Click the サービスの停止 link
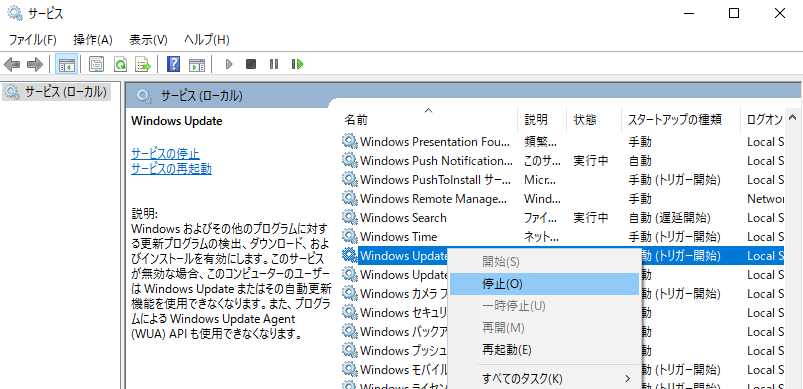 click(x=165, y=153)
